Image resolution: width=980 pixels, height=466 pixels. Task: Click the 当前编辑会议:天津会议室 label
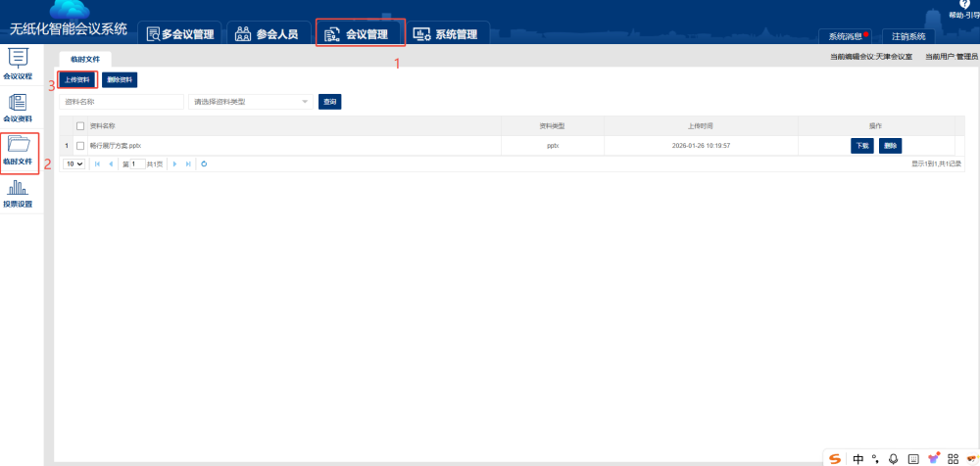point(871,56)
